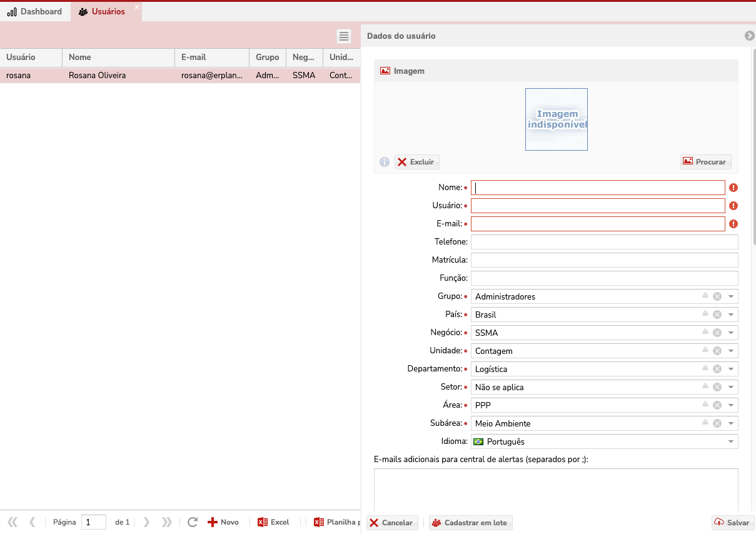The image size is (756, 534).
Task: Focus the Telefone input field
Action: 605,242
